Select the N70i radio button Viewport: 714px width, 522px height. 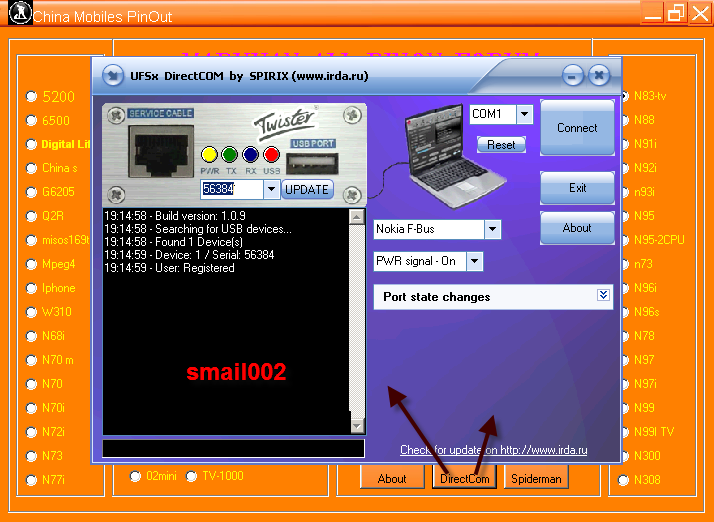31,408
